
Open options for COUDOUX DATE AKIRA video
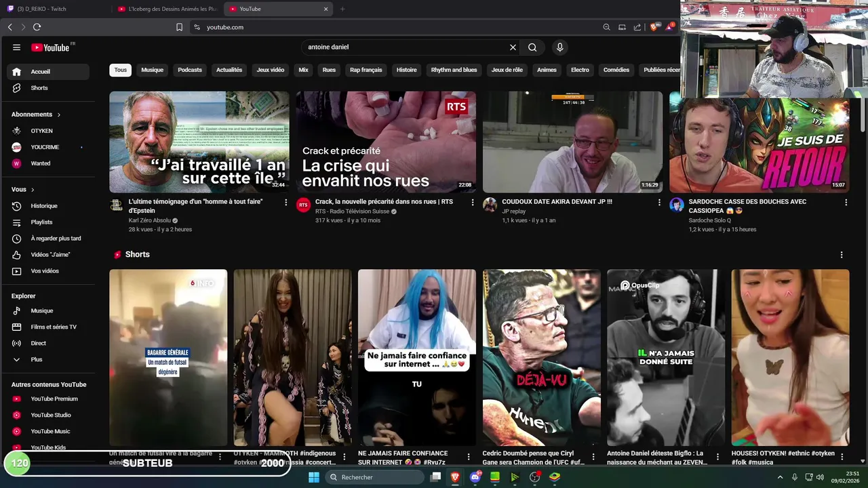659,203
